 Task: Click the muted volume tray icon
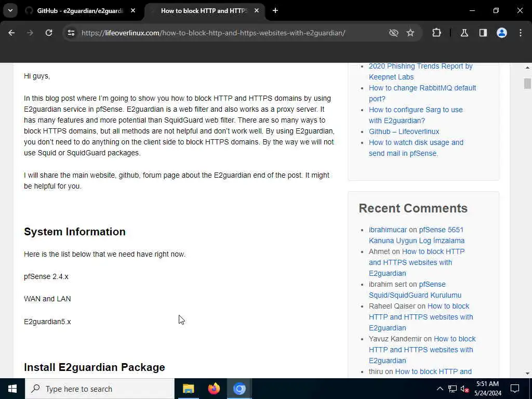point(464,389)
